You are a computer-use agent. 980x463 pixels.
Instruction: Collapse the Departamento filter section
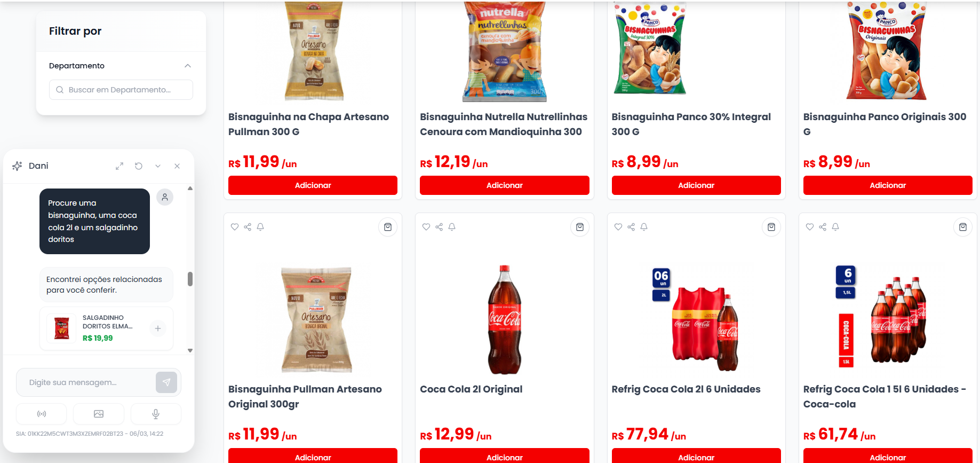pos(188,66)
